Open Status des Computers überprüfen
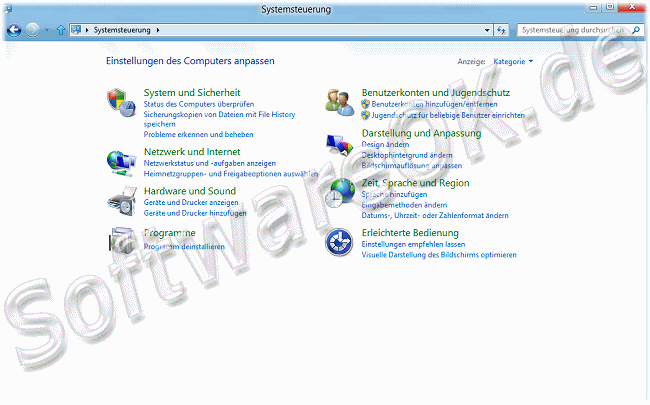 point(199,104)
